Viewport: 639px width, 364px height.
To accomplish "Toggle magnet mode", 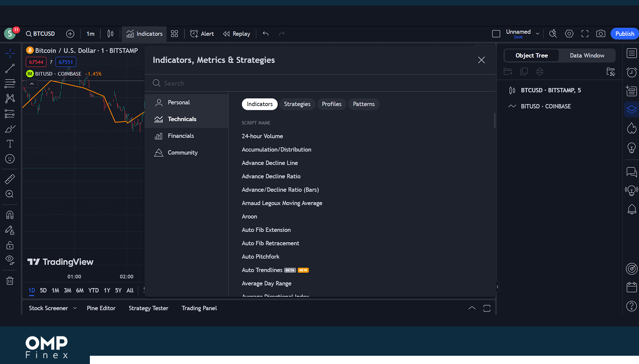I will pyautogui.click(x=10, y=215).
